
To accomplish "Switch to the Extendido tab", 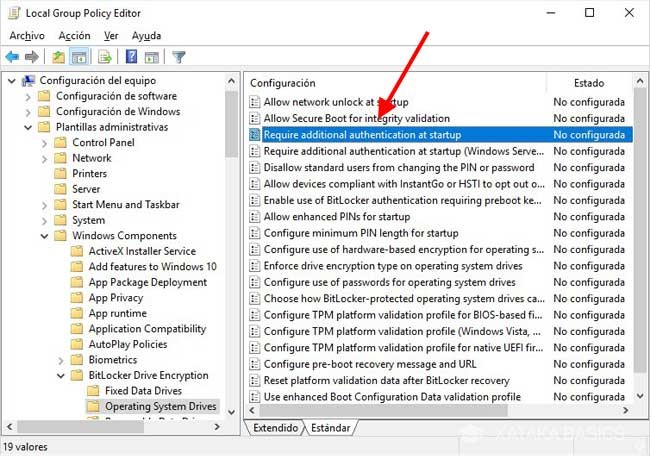I will pos(275,428).
